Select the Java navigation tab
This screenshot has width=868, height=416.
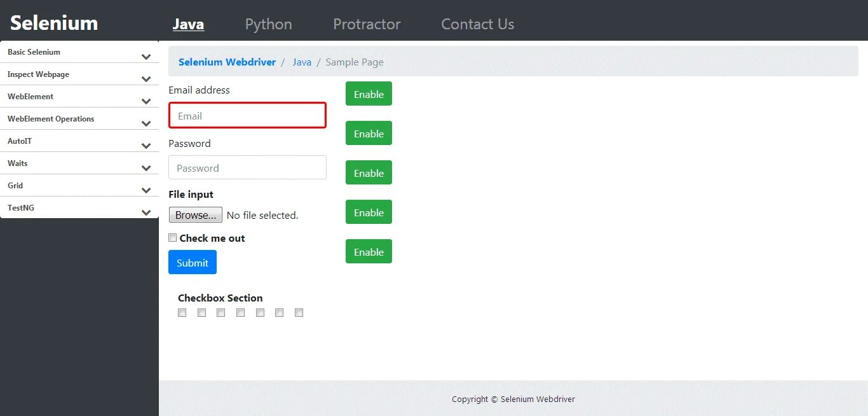tap(188, 24)
